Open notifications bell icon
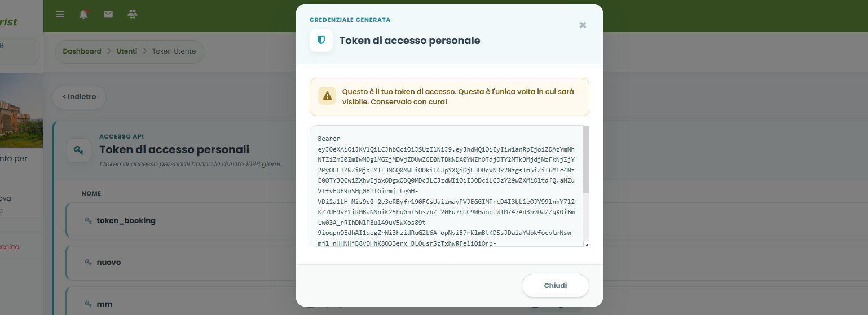868x315 pixels. click(83, 14)
